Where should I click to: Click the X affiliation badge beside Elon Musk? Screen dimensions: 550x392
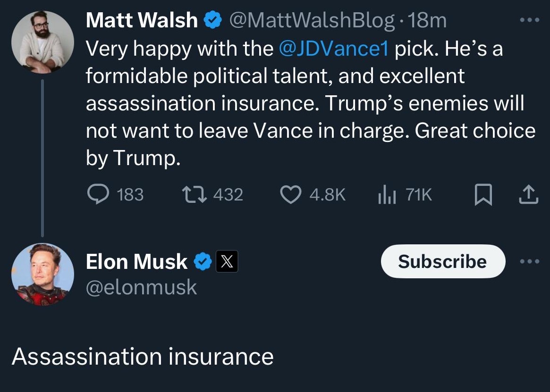pos(227,262)
